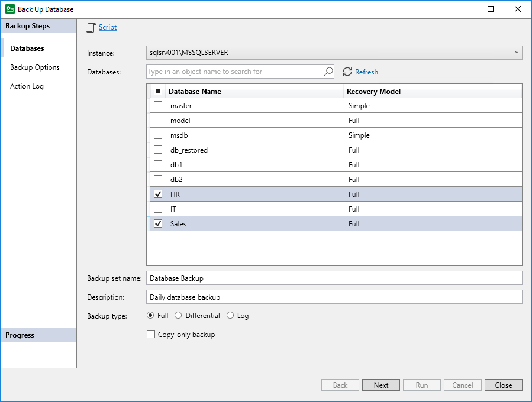Choose the Differential backup type
Viewport: 532px width, 402px height.
click(178, 316)
